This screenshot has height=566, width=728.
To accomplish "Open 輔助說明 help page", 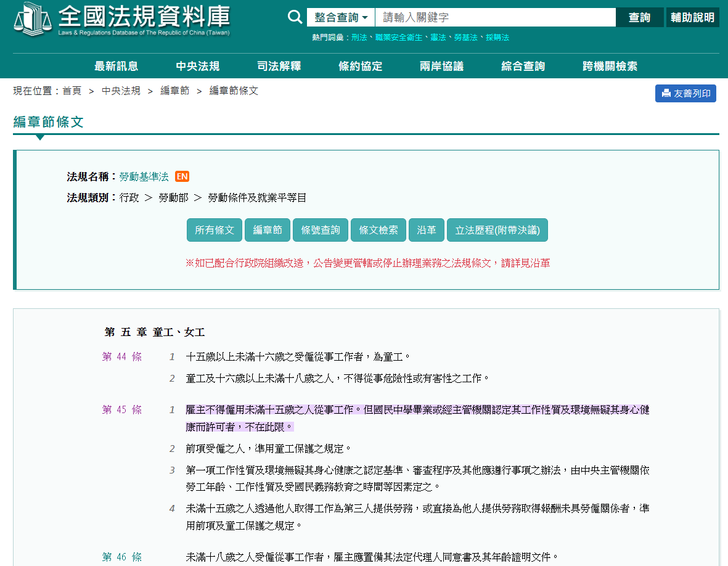I will [692, 17].
